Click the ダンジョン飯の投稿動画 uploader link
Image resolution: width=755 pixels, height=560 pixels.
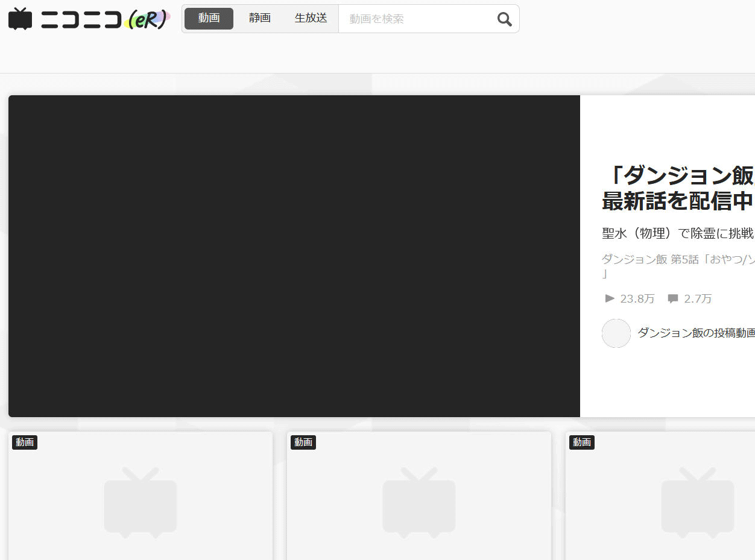click(x=696, y=333)
